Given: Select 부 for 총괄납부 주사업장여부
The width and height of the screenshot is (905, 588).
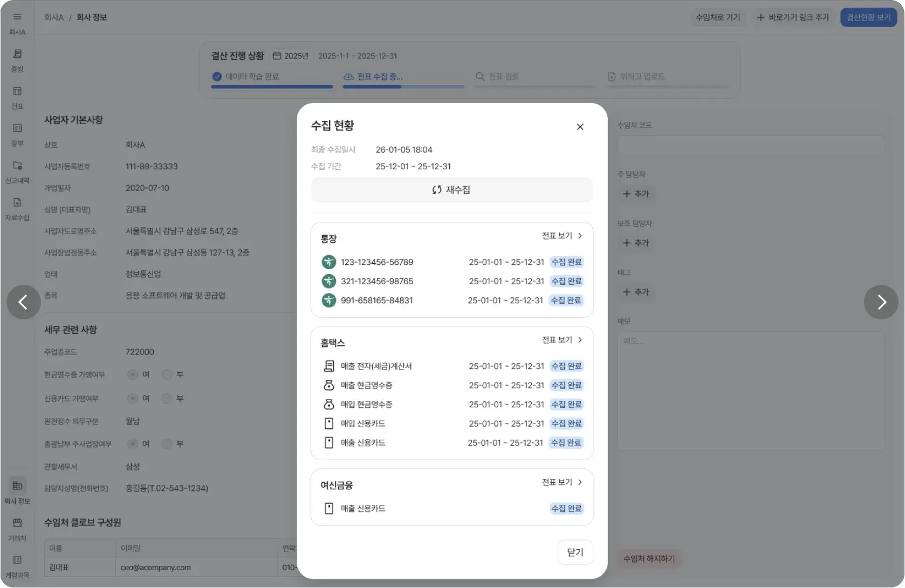Looking at the screenshot, I should [x=167, y=444].
